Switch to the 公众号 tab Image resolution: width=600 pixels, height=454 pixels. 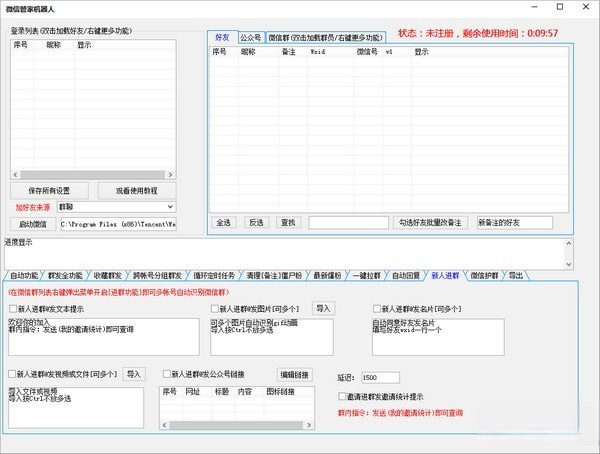click(x=251, y=38)
